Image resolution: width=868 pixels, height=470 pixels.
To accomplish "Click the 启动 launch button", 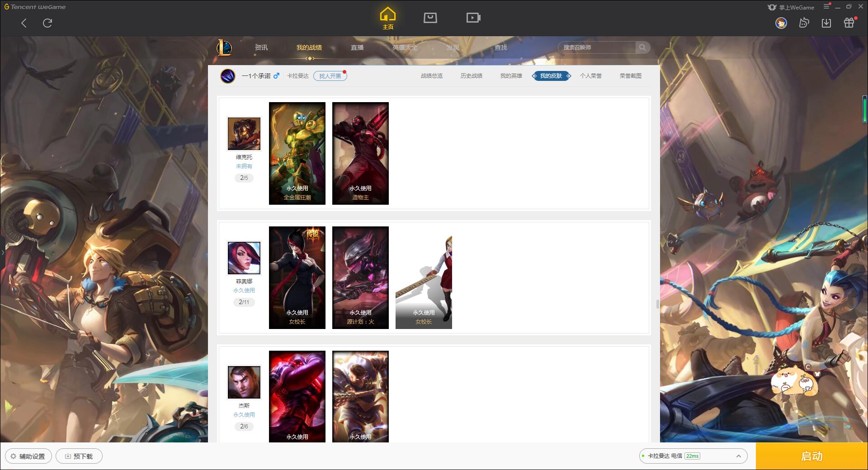I will click(x=812, y=456).
